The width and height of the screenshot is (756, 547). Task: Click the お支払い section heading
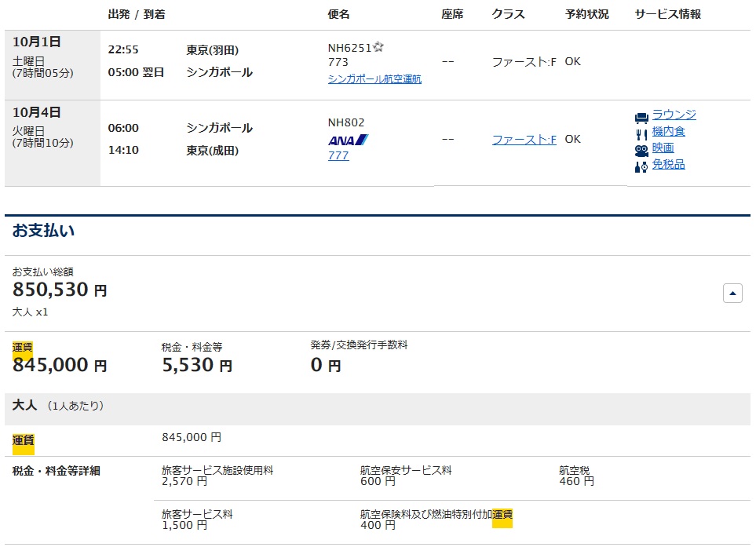(43, 231)
